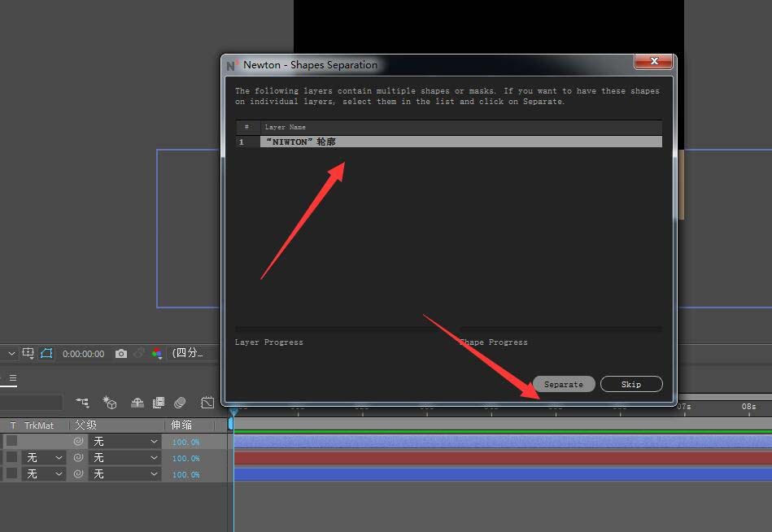Click the 100.0% stretch value in red-bar row
This screenshot has width=772, height=532.
185,458
